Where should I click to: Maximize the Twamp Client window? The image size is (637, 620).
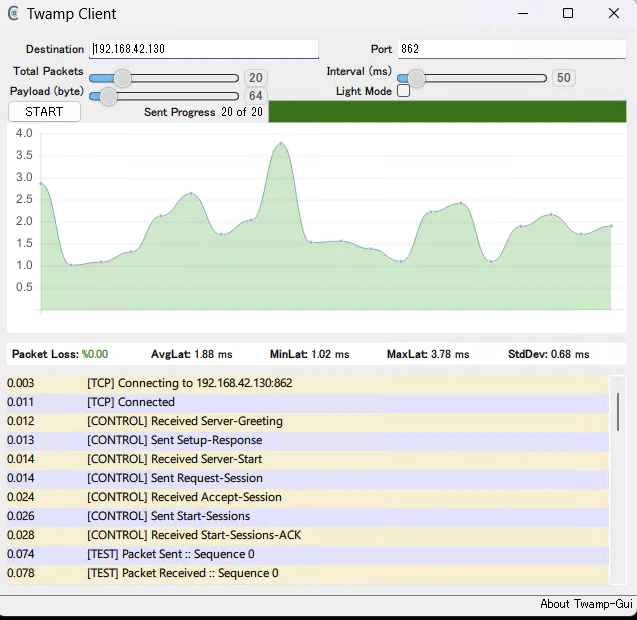pos(568,13)
